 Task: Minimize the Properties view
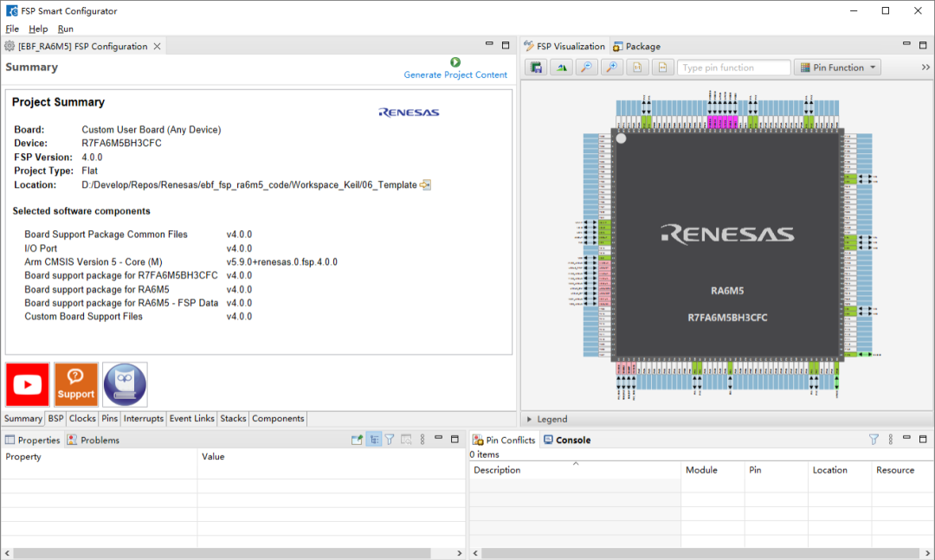438,438
